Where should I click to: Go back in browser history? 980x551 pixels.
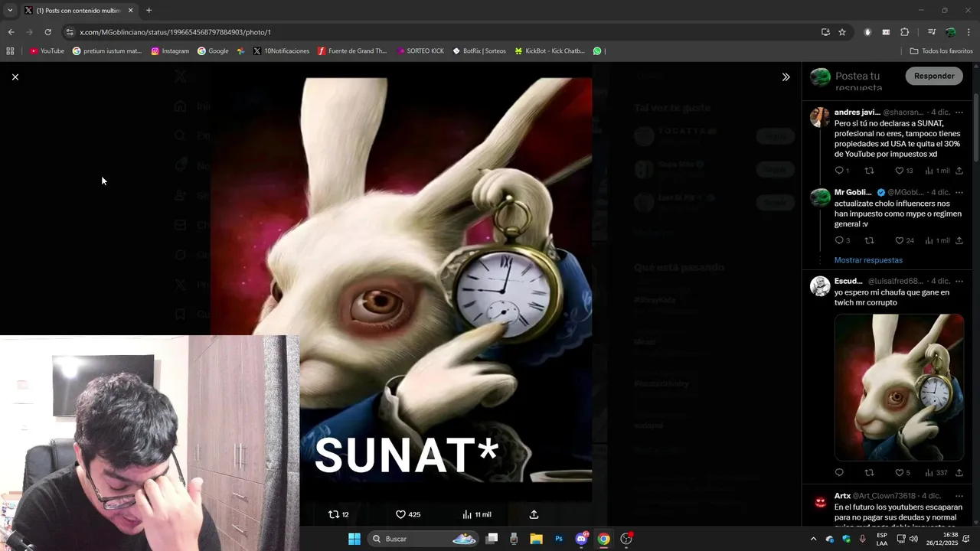coord(11,32)
